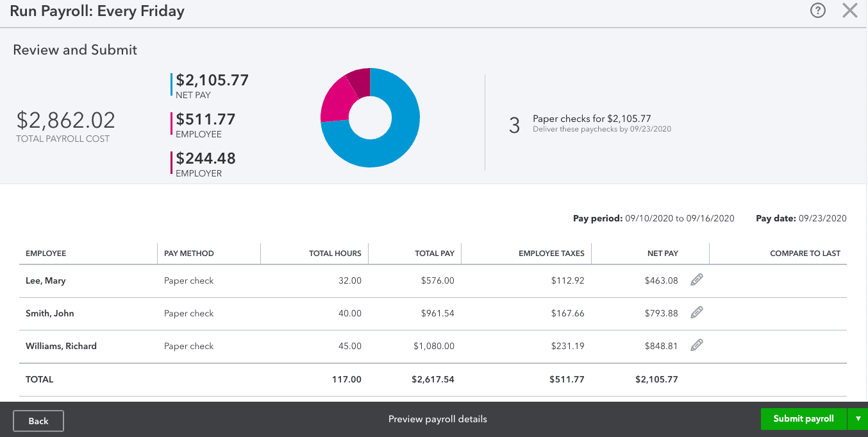Click the $231.19 employee taxes cell

568,346
